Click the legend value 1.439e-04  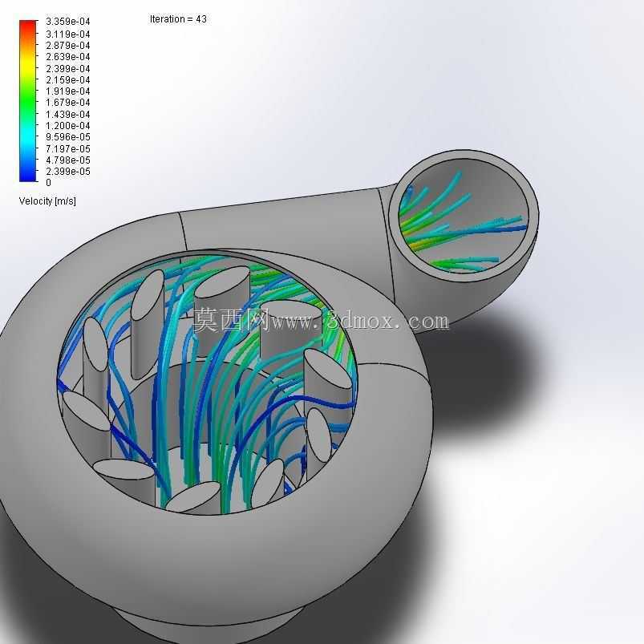(x=67, y=114)
